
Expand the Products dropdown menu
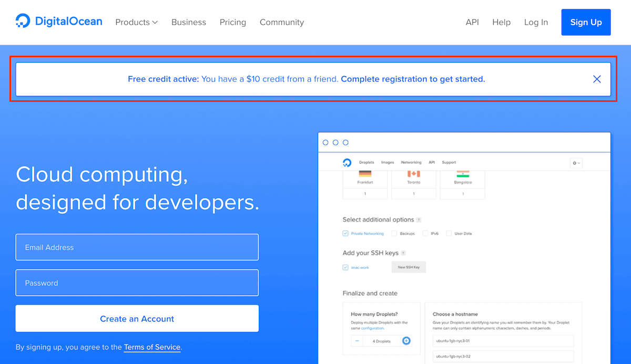(x=136, y=22)
